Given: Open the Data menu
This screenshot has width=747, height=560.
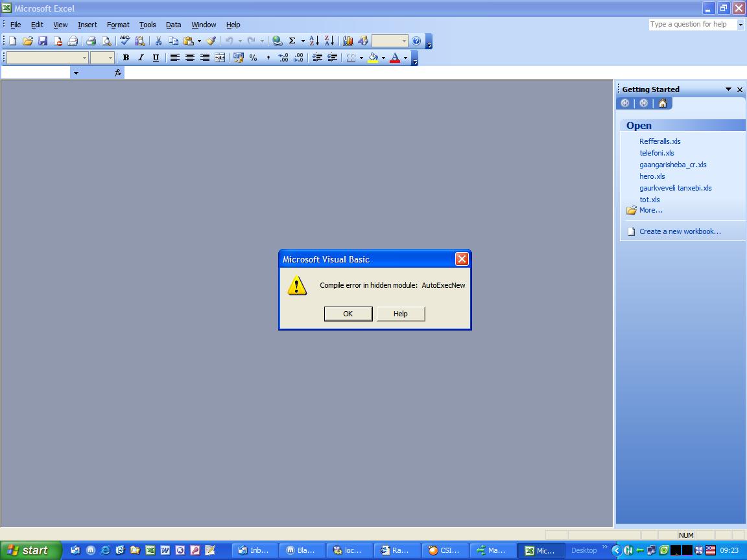Looking at the screenshot, I should [173, 25].
